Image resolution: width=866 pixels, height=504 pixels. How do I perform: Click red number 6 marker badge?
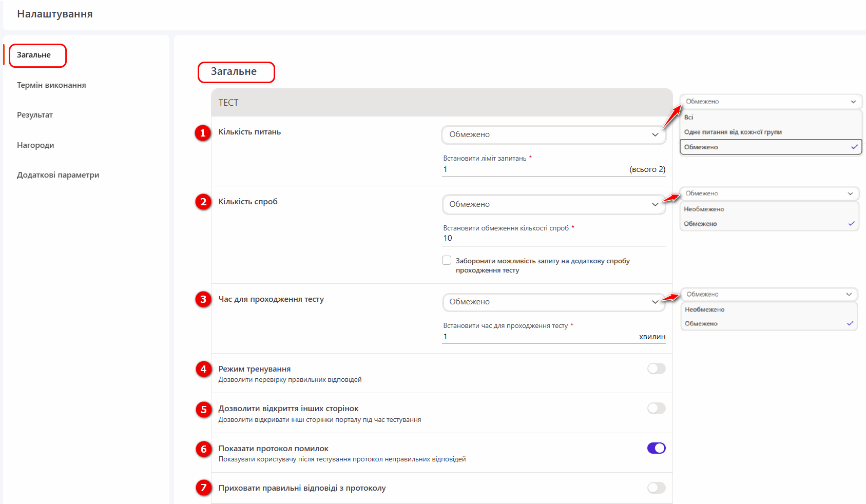coord(203,449)
